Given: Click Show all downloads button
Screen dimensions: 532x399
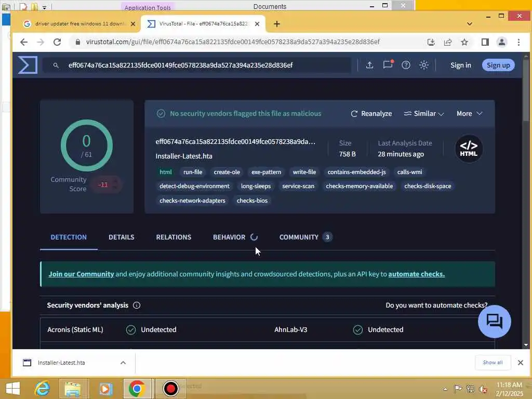Looking at the screenshot, I should pos(493,362).
